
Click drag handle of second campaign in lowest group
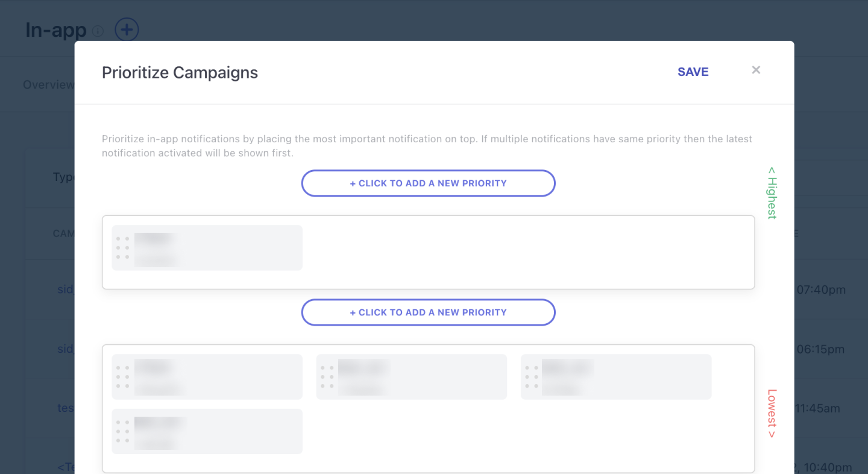pos(327,377)
